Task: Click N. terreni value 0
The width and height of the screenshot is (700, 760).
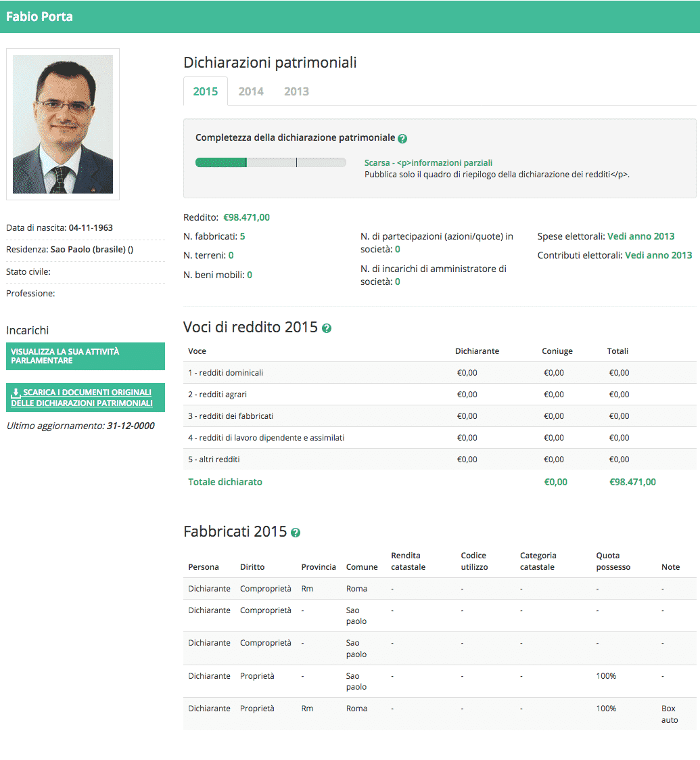Action: point(231,255)
